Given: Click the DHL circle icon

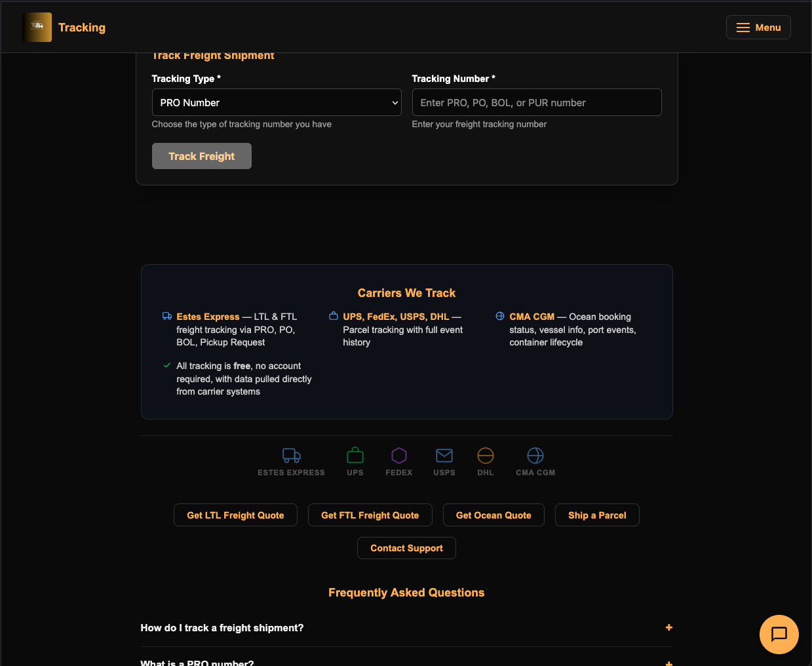Looking at the screenshot, I should pos(486,455).
